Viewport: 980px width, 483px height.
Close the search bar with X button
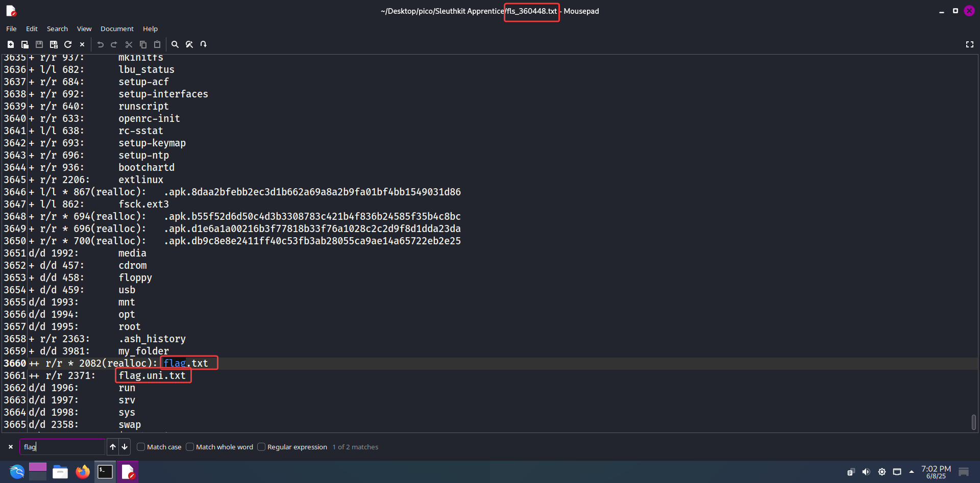11,447
